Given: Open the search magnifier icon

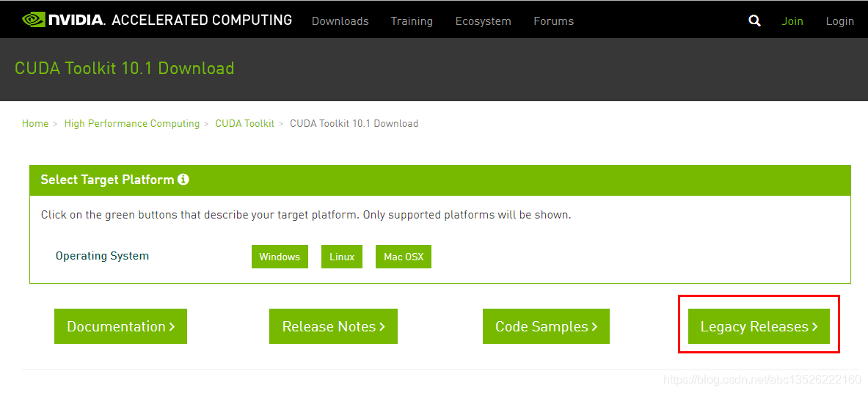Looking at the screenshot, I should coord(754,21).
